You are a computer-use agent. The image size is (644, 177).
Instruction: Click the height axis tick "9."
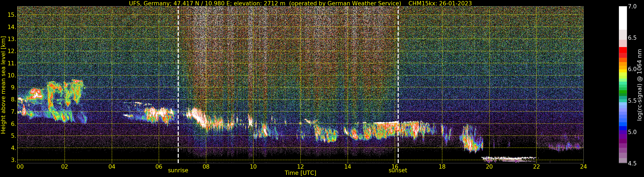[13, 87]
